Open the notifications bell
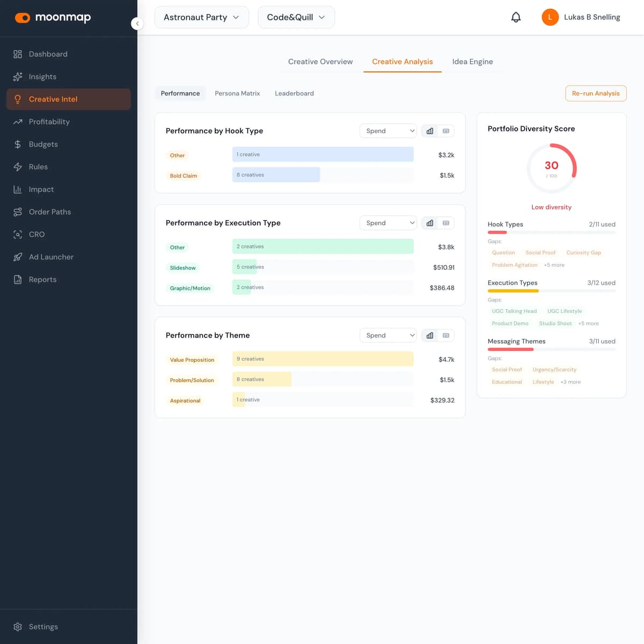The image size is (644, 644). pos(516,17)
